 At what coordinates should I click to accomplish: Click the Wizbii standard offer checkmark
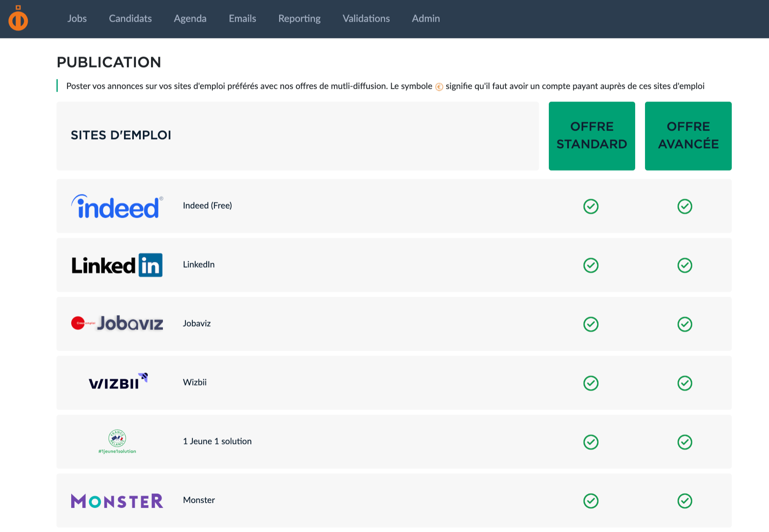click(591, 383)
